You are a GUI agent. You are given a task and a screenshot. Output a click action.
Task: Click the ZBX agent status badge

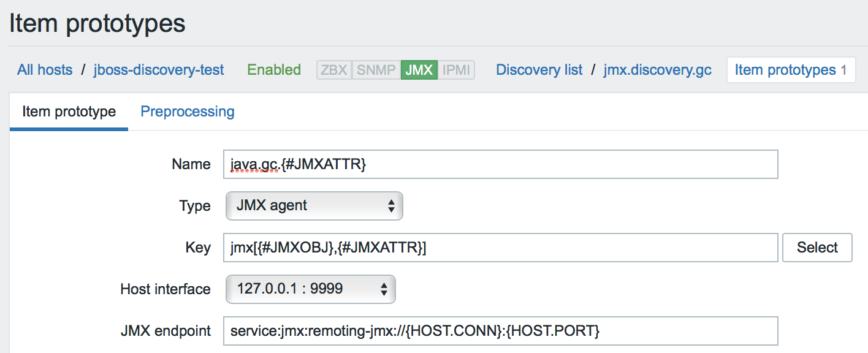(x=333, y=69)
